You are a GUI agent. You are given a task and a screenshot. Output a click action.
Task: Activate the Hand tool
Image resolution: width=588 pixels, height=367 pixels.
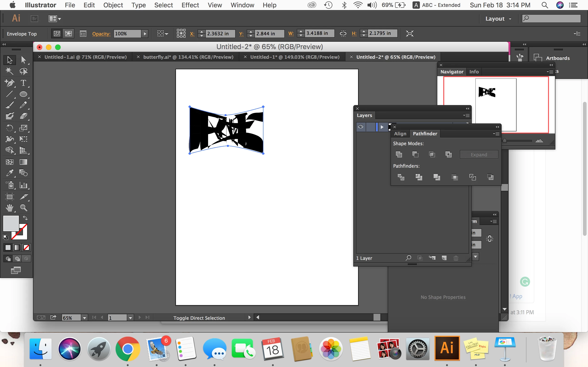coord(9,208)
